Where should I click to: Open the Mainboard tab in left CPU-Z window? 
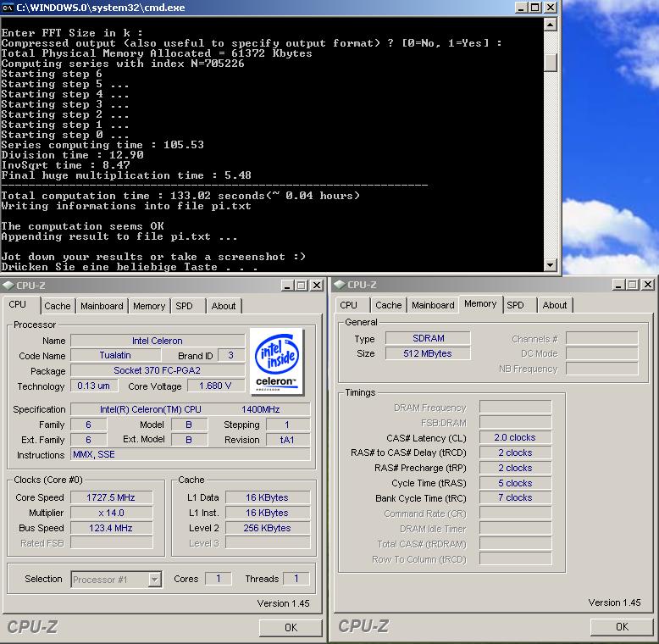pyautogui.click(x=102, y=306)
